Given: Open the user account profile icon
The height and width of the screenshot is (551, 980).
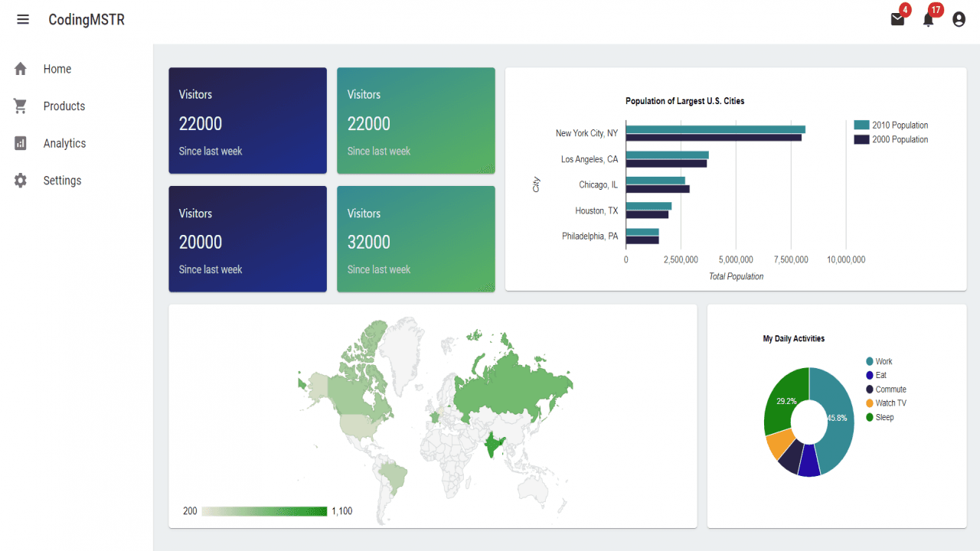Looking at the screenshot, I should 959,20.
